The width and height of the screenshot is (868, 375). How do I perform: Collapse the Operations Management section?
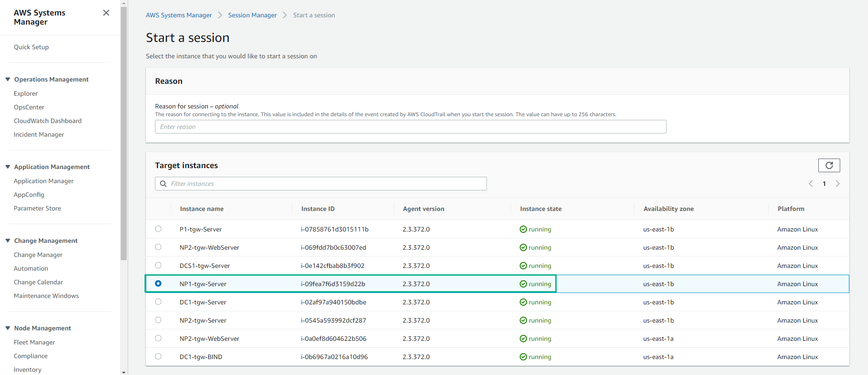click(8, 79)
